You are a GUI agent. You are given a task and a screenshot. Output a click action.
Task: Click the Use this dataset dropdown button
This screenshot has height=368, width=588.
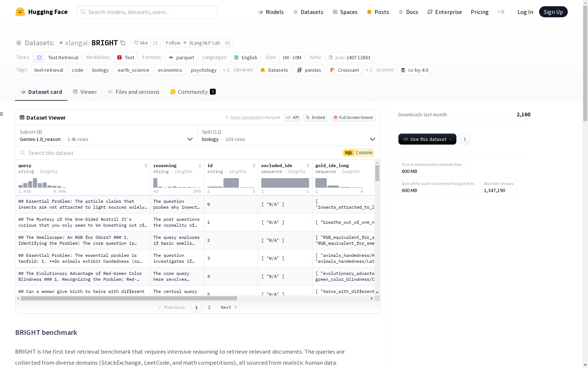(x=427, y=139)
